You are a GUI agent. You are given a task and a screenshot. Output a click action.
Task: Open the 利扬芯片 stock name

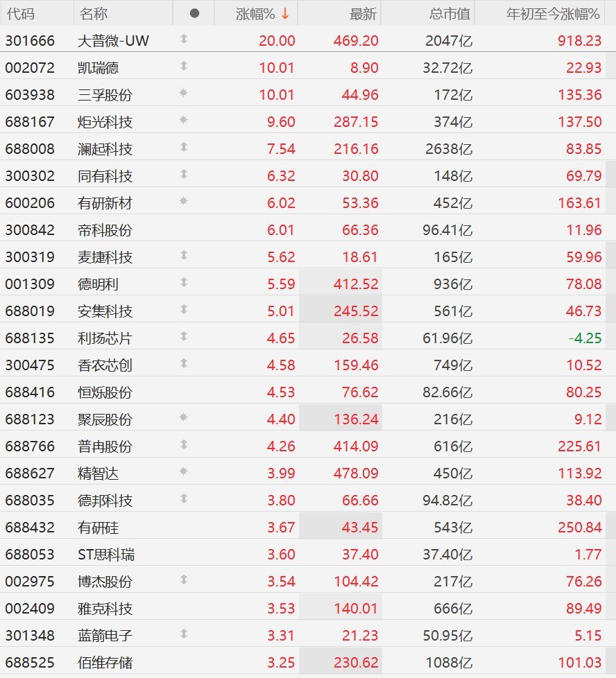coord(105,338)
